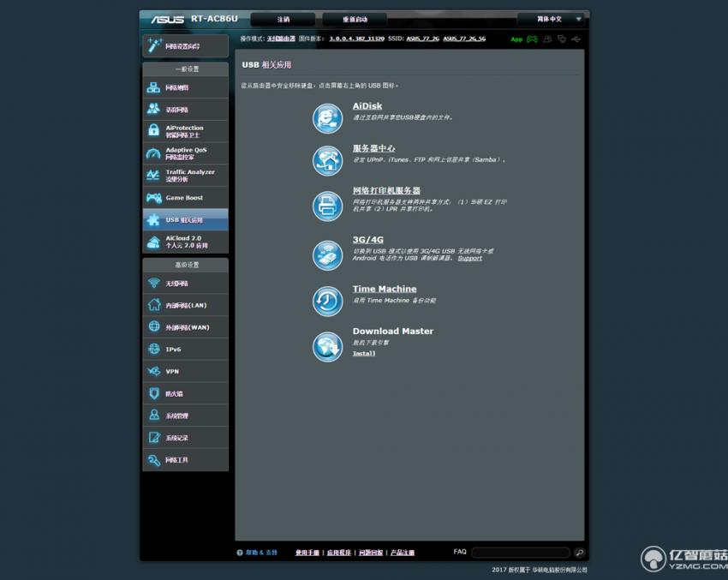The height and width of the screenshot is (580, 728).
Task: Click the Support link under 3G/4G
Action: tap(470, 258)
